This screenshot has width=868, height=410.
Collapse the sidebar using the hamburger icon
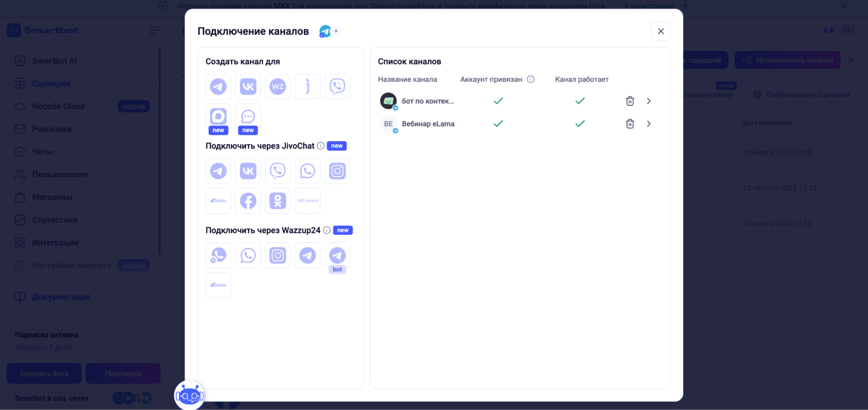pyautogui.click(x=154, y=30)
